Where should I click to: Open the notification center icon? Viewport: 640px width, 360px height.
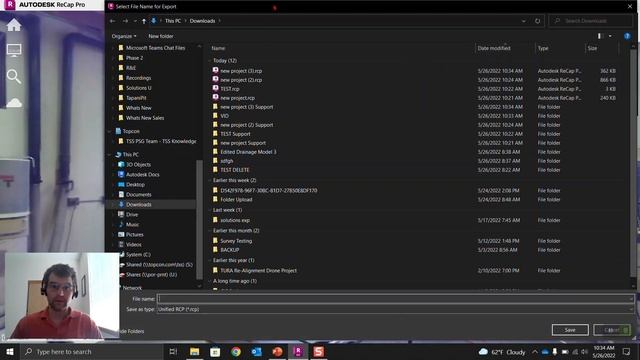tap(627, 351)
